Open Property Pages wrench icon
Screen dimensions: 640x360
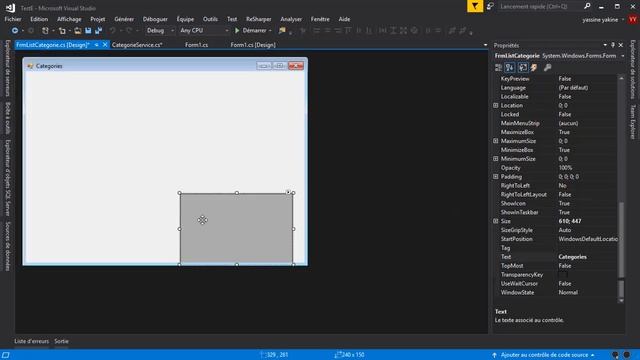click(x=547, y=67)
